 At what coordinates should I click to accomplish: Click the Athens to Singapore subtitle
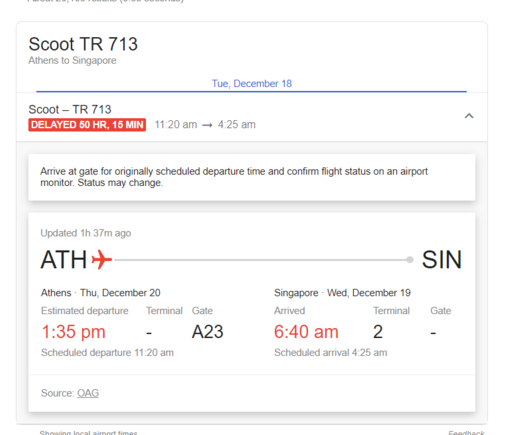click(x=72, y=60)
